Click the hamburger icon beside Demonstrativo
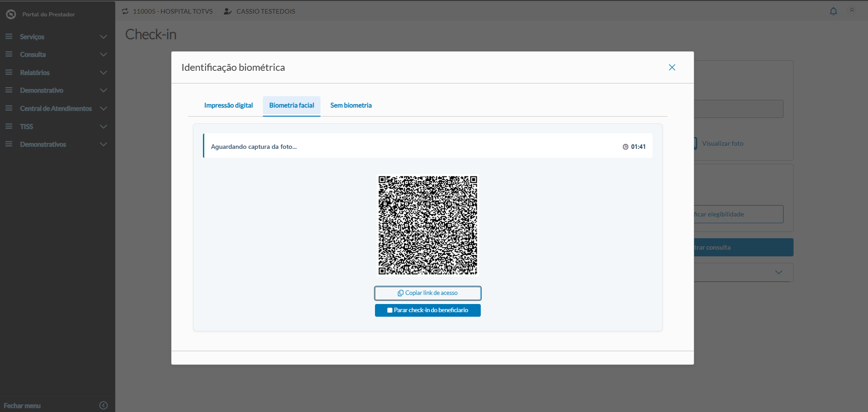 click(x=9, y=90)
